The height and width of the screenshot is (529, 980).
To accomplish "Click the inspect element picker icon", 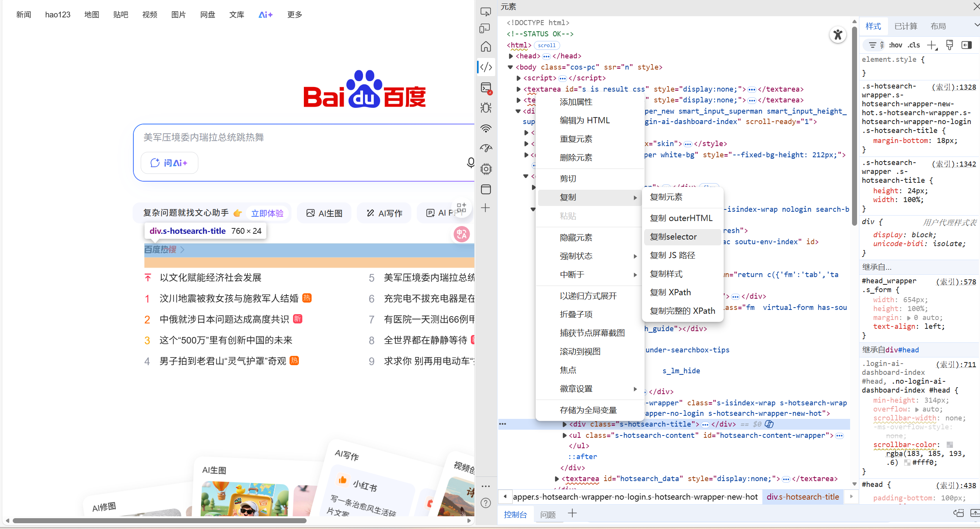I will pyautogui.click(x=486, y=12).
